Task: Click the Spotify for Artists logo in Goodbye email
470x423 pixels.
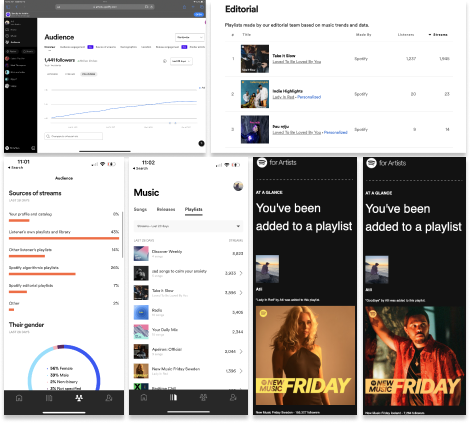Action: [x=386, y=163]
